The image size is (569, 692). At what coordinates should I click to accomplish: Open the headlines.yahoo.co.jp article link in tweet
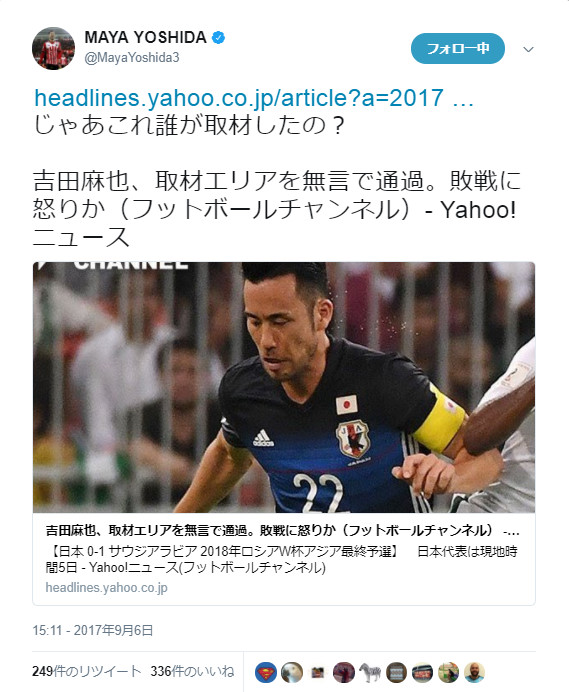tap(254, 98)
